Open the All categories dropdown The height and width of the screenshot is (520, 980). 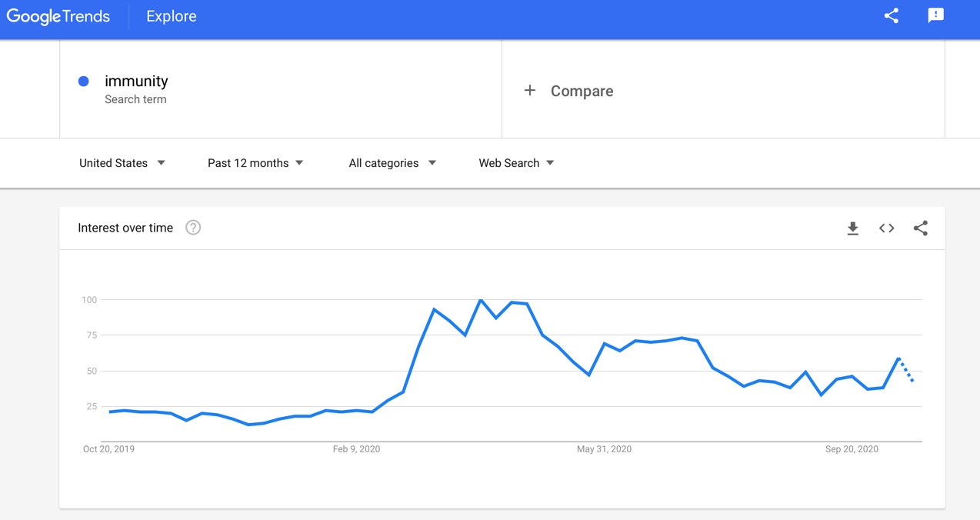[x=392, y=163]
